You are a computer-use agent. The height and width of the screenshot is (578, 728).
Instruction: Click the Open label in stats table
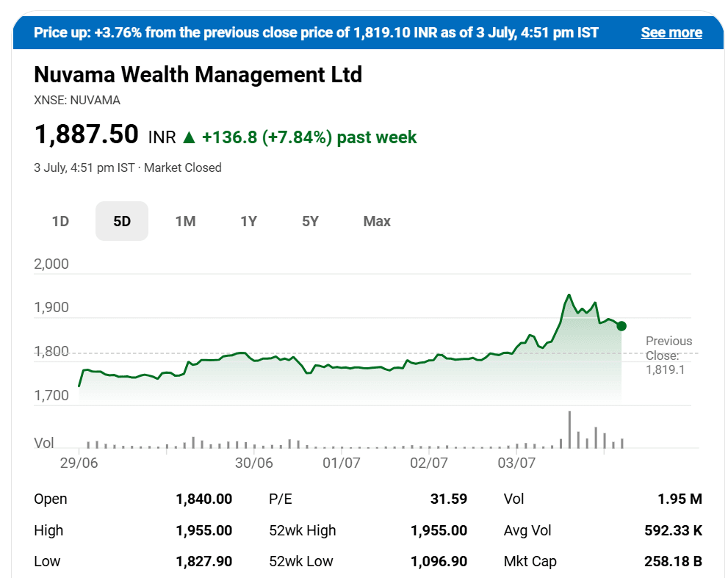(x=51, y=499)
